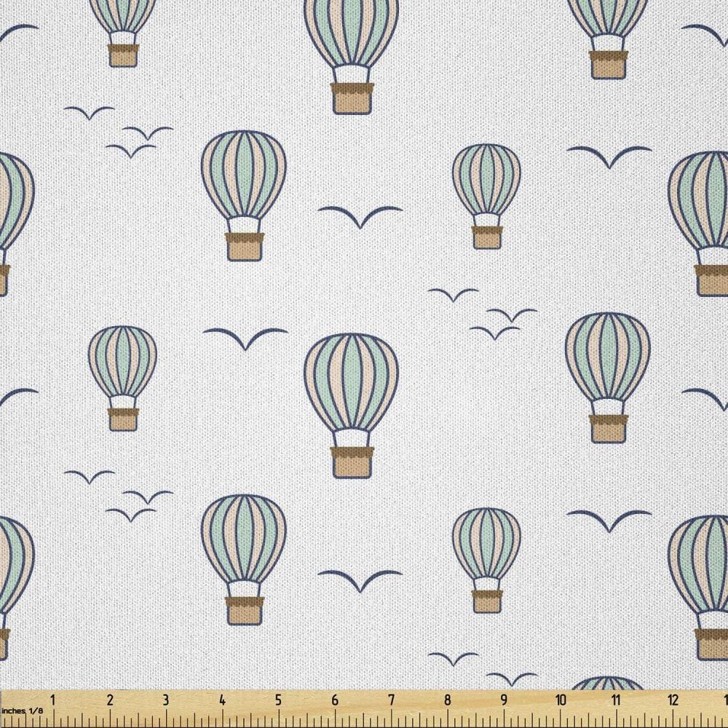Click the number 8 on the ruler
Viewport: 728px width, 728px height.
447,700
